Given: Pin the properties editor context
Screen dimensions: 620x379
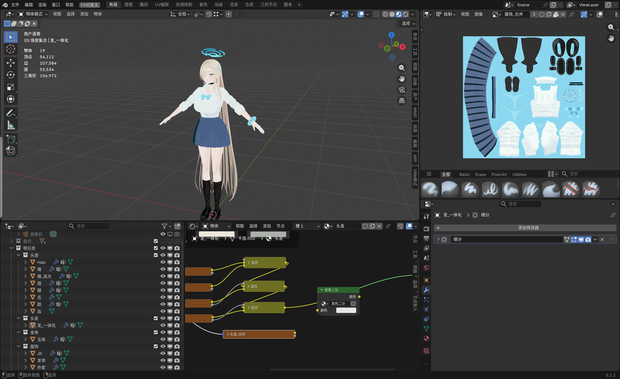Looking at the screenshot, I should [x=612, y=215].
